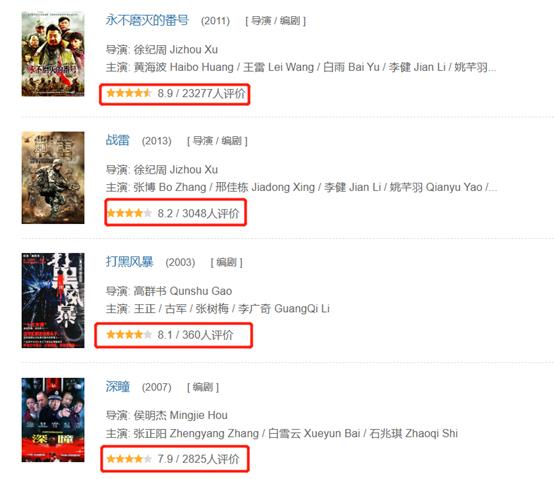This screenshot has height=479, width=554.
Task: Click the 360人评价 rating count
Action: (x=208, y=335)
